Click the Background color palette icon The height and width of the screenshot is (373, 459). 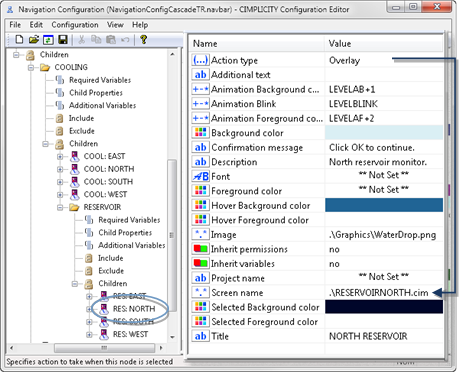[x=201, y=133]
